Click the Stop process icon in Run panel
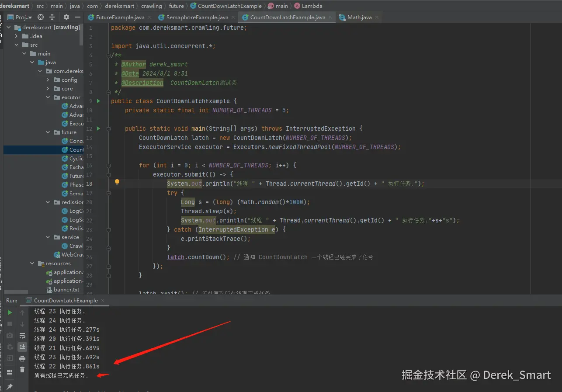The image size is (562, 392). tap(10, 324)
